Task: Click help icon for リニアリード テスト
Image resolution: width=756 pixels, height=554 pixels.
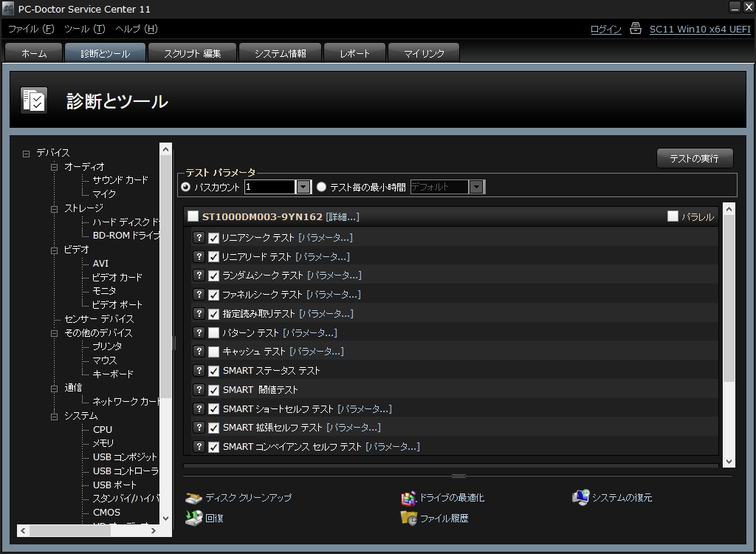Action: (199, 256)
